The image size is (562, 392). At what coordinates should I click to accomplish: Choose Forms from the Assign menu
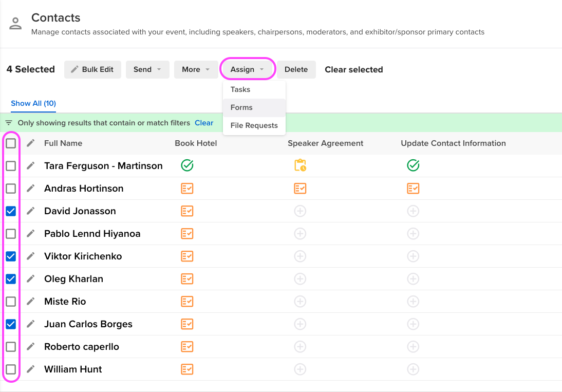241,107
